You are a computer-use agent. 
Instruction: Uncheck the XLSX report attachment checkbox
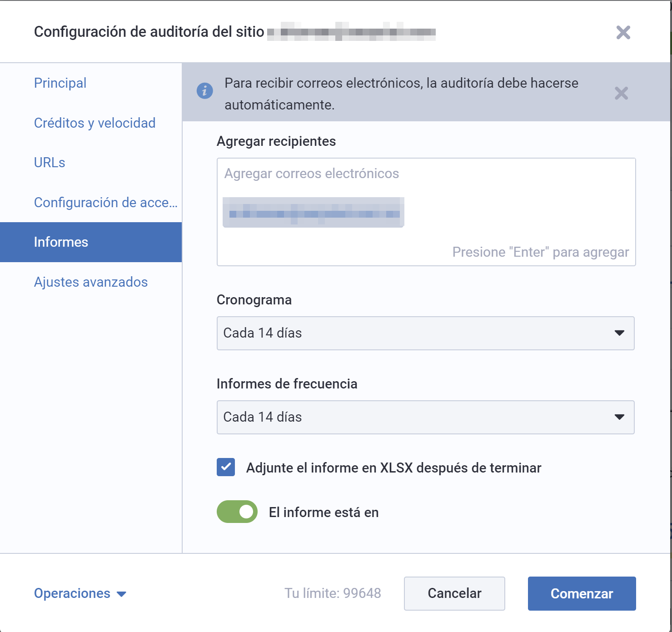click(x=226, y=467)
